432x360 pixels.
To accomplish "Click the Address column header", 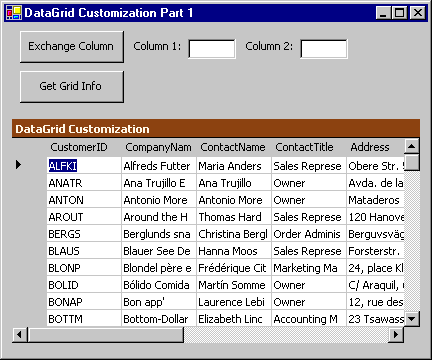I will pyautogui.click(x=375, y=147).
